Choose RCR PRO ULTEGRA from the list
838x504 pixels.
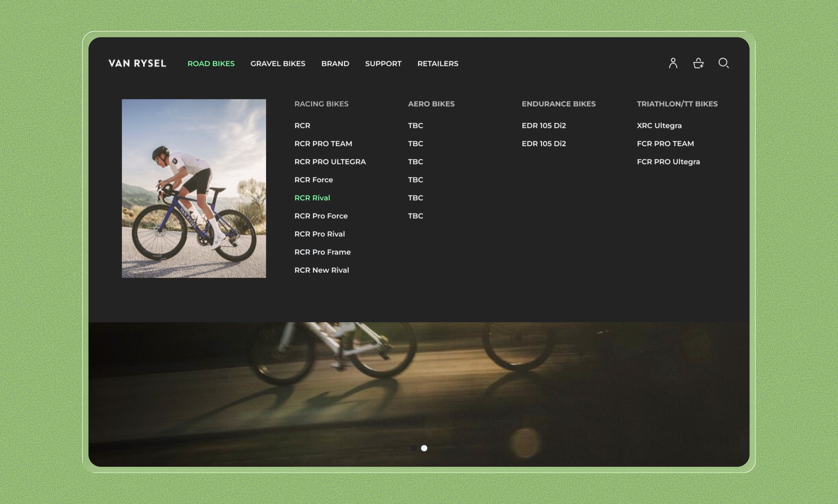coord(330,162)
